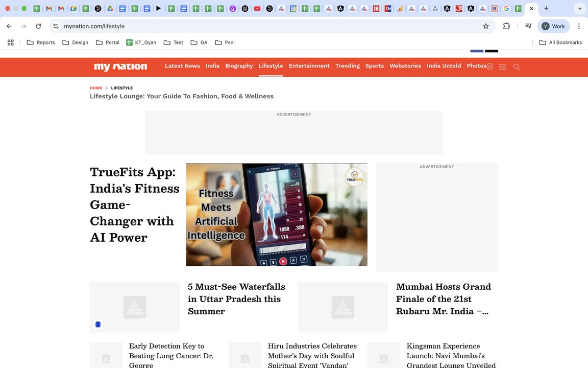Click the browser forward arrow
Viewport: 588px width, 368px height.
coord(23,26)
